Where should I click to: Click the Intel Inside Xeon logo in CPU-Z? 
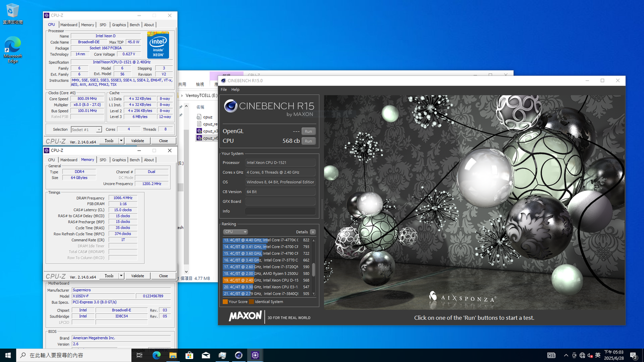pos(158,45)
